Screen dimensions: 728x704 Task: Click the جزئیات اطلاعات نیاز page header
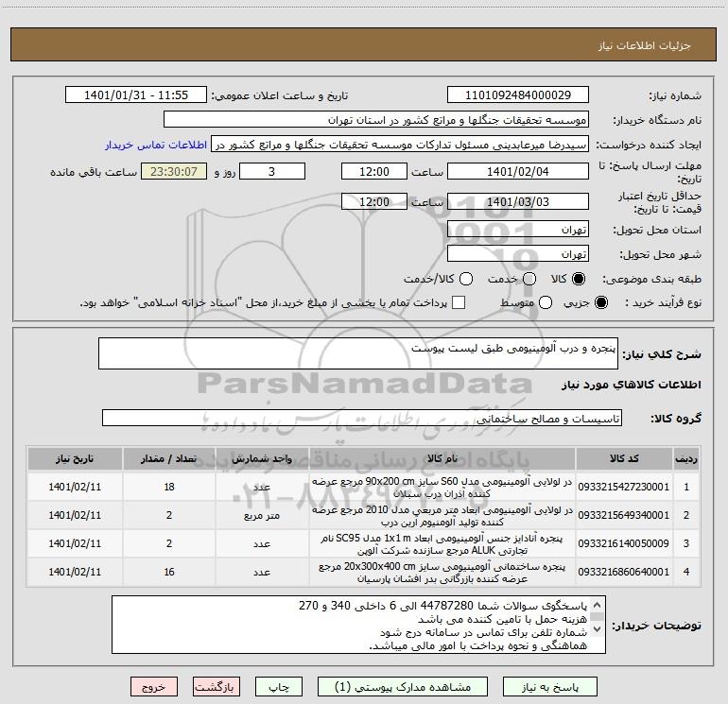pos(645,45)
